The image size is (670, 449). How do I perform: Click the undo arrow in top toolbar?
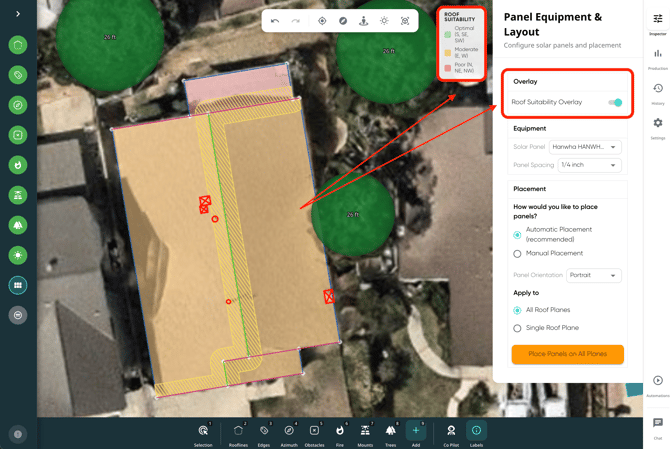pos(275,21)
